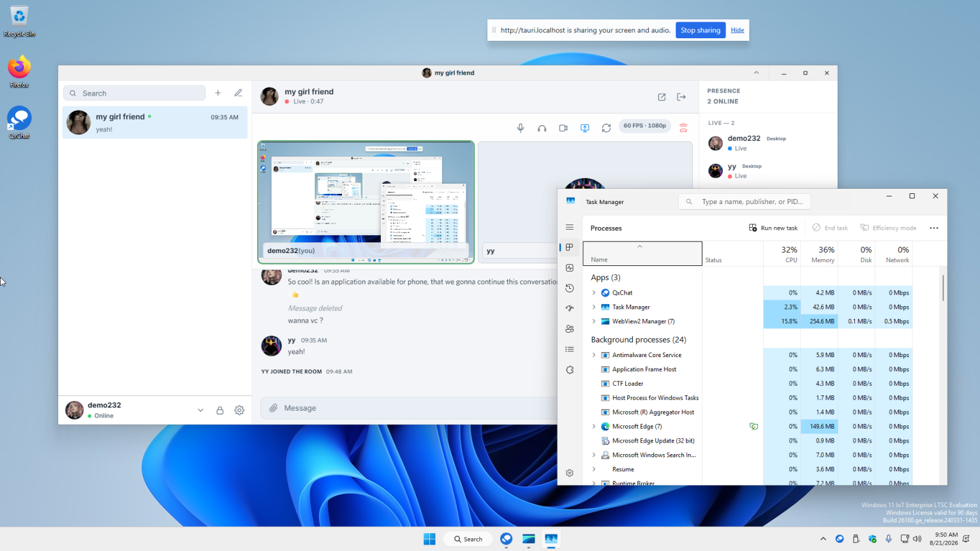Toggle screen sharing icon in QxChat toolbar
This screenshot has height=551, width=980.
[x=584, y=128]
